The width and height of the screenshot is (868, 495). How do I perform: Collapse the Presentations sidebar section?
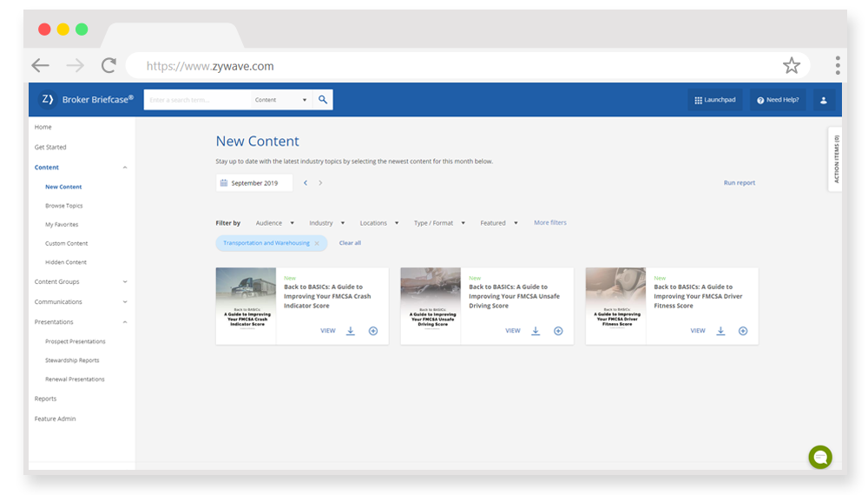click(x=125, y=321)
